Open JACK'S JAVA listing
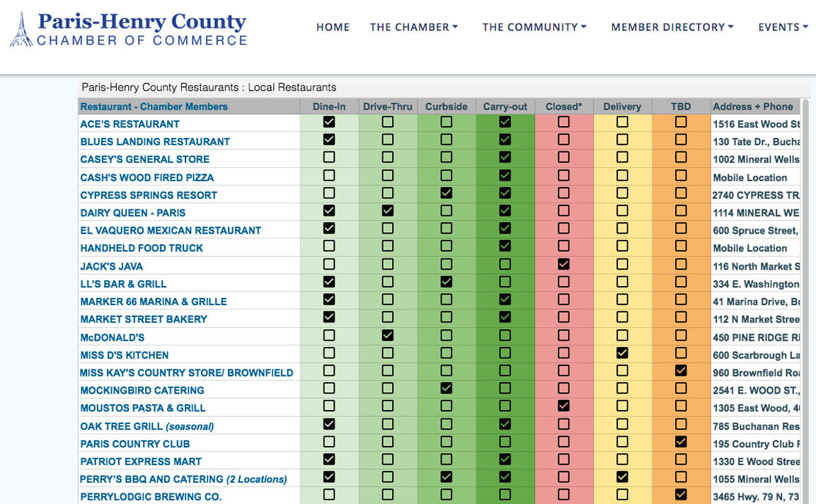 click(x=111, y=267)
